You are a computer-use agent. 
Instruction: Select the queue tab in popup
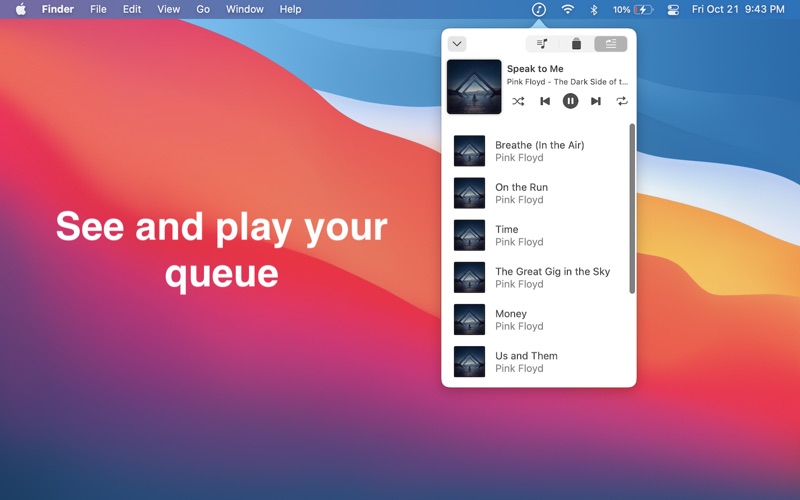coord(611,44)
